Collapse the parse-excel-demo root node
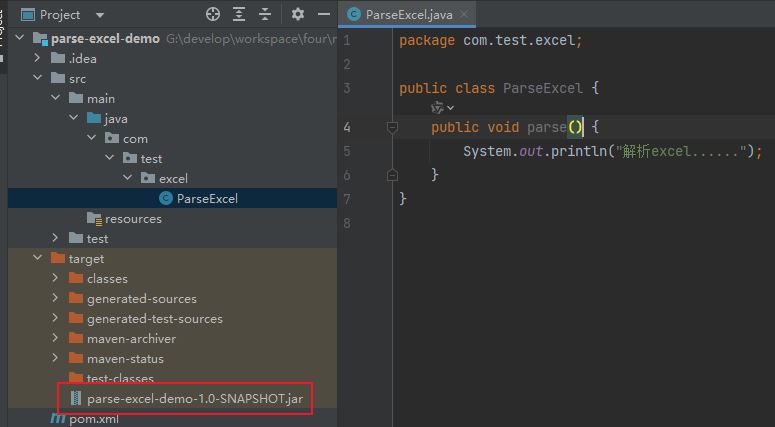The image size is (775, 427). point(20,38)
